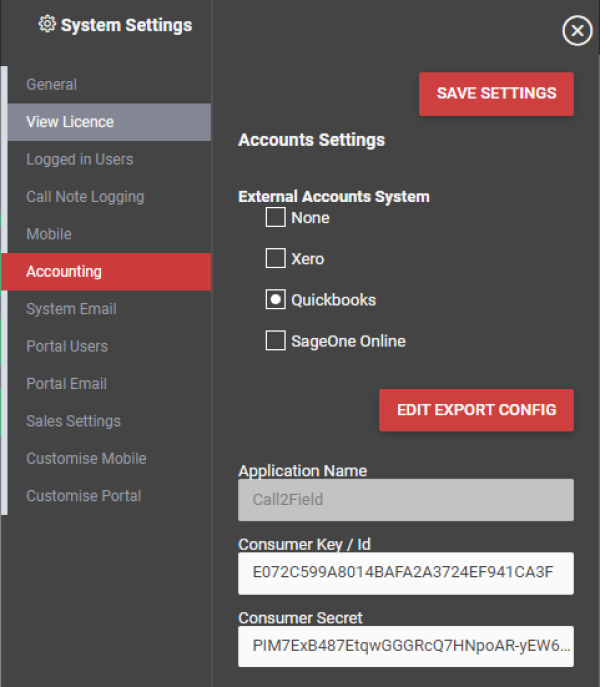
Task: Click the Edit Export Config button
Action: [476, 410]
